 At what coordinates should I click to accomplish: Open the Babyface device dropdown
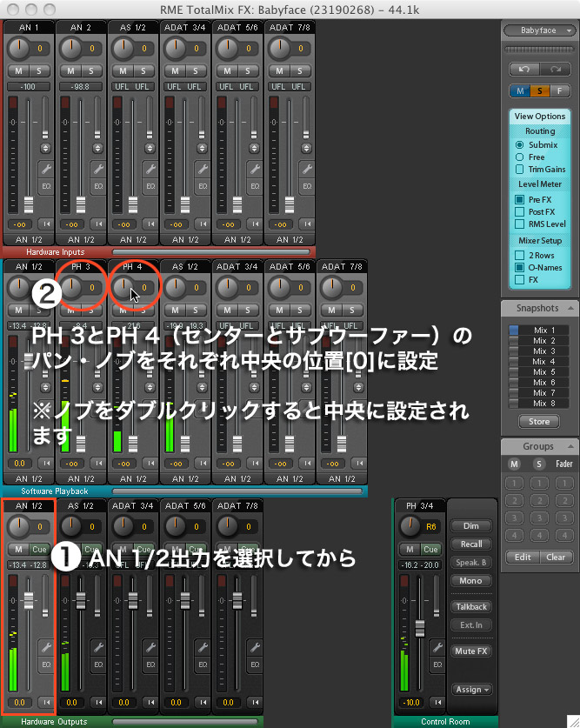click(539, 30)
